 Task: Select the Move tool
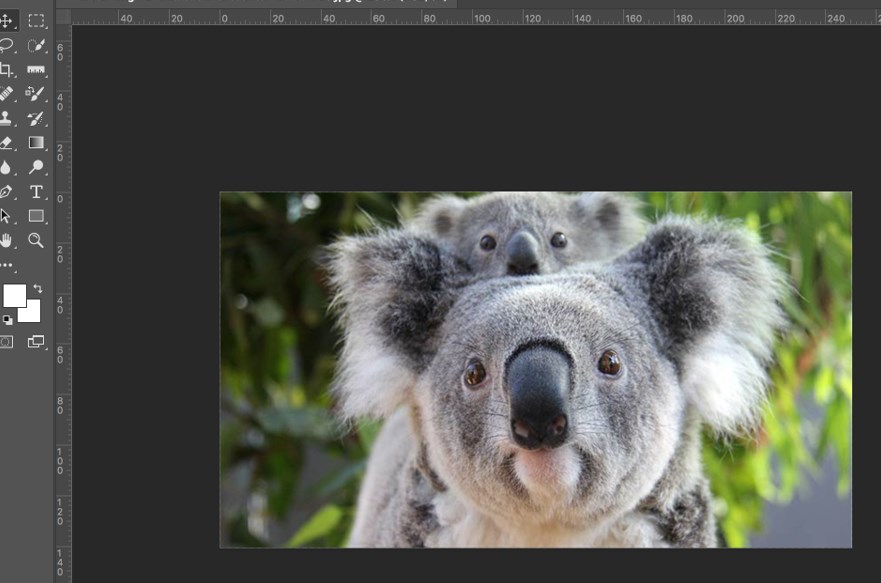[7, 21]
